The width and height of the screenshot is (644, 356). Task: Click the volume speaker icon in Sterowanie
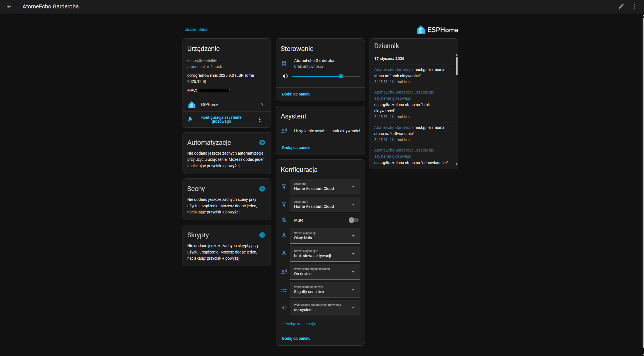pos(285,76)
